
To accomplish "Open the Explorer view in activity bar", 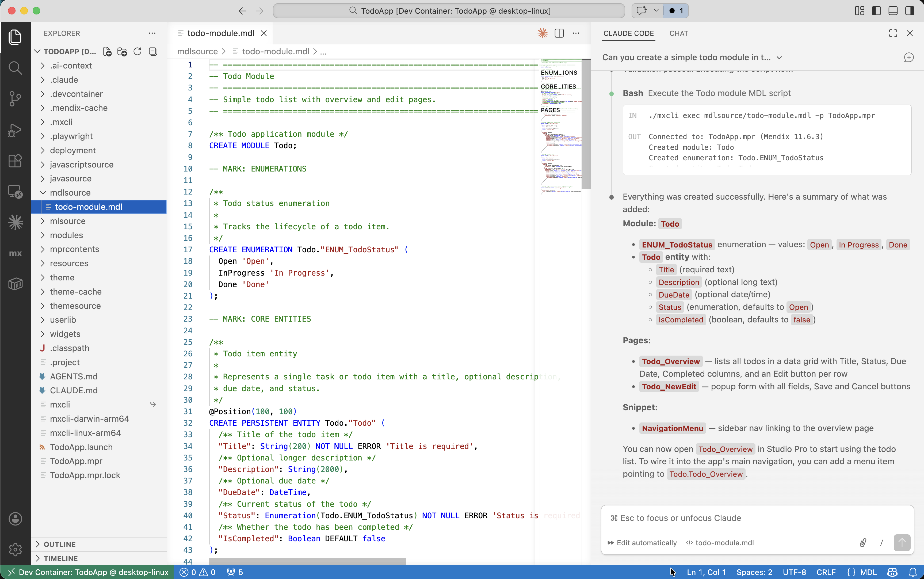I will pyautogui.click(x=15, y=37).
